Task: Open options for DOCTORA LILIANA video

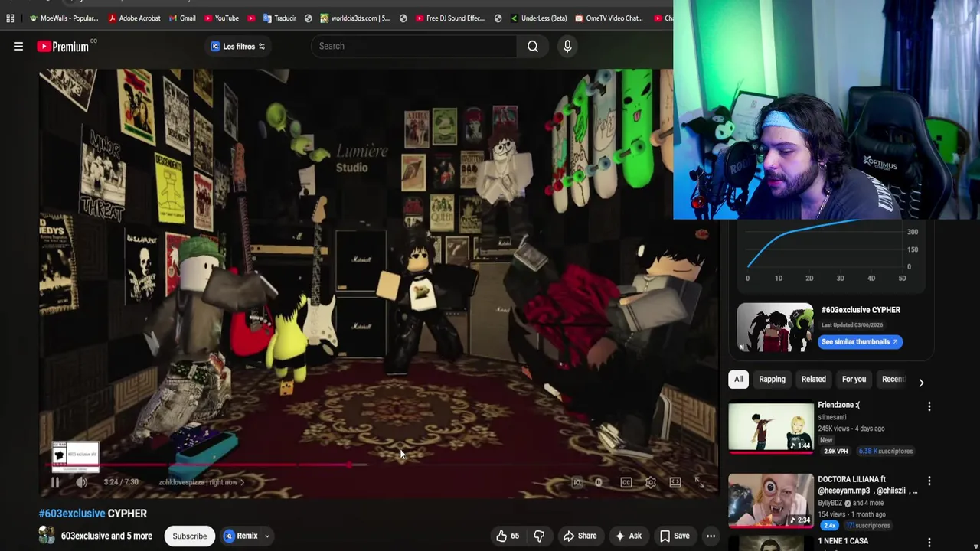Action: 929,481
